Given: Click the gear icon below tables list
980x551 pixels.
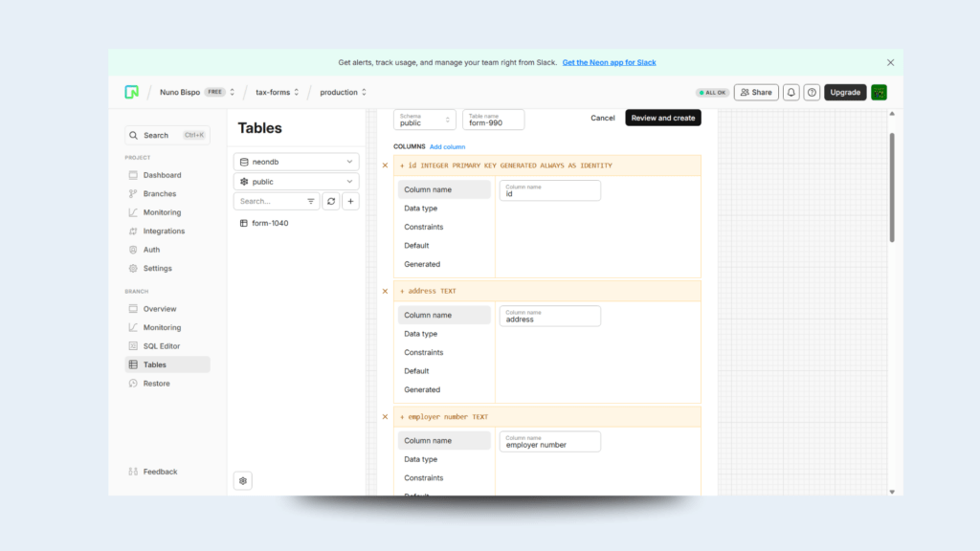Looking at the screenshot, I should pos(243,481).
